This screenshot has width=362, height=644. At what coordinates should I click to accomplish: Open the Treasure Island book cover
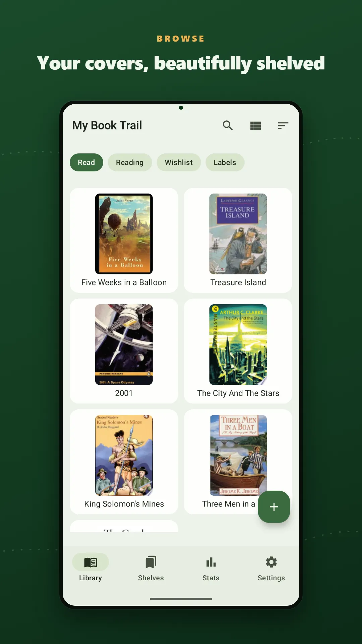click(x=238, y=234)
